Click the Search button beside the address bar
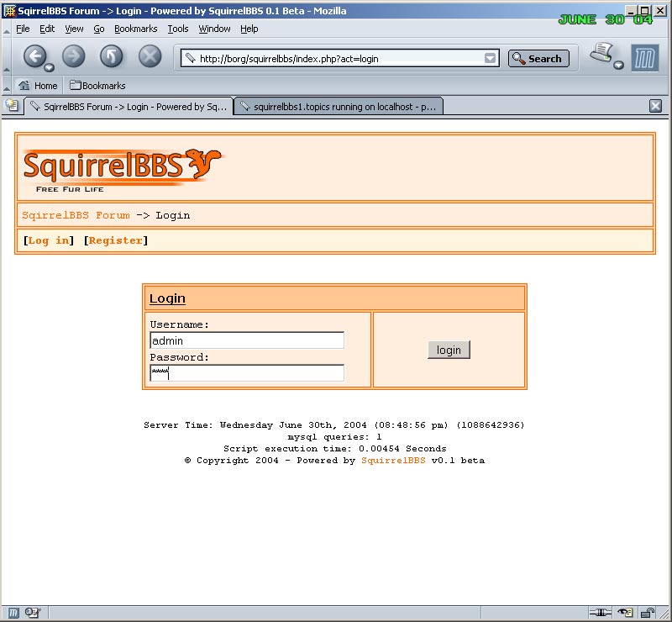Viewport: 672px width, 622px height. pos(538,58)
